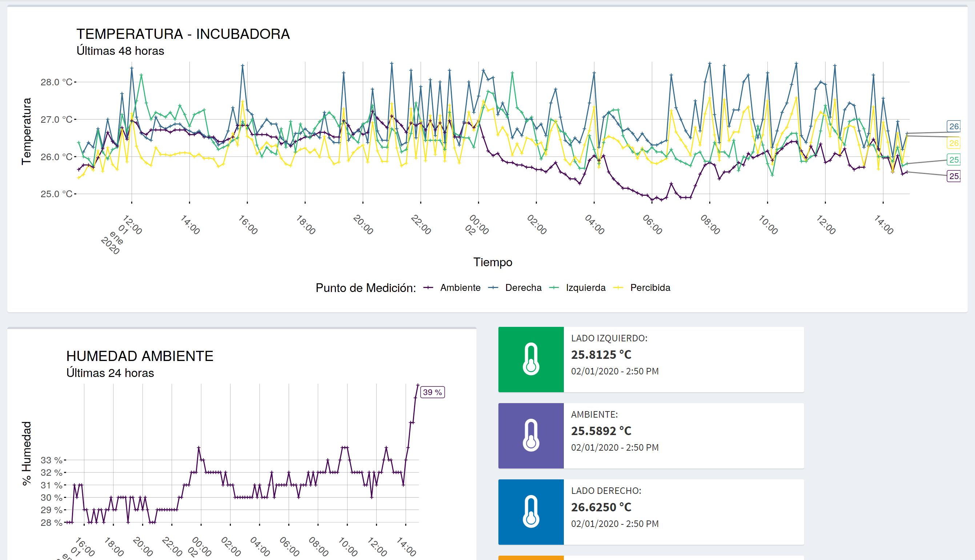This screenshot has width=975, height=560.
Task: Click the green Lado Izquierdo thermometer icon
Action: click(530, 359)
